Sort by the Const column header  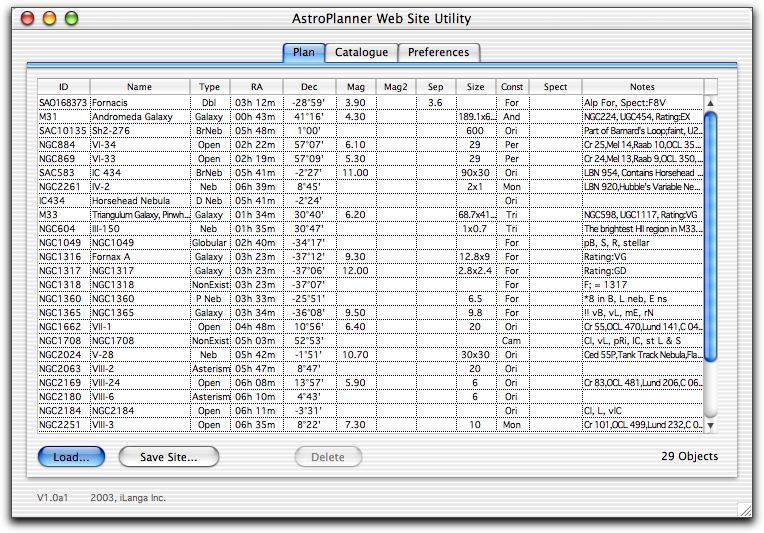(x=512, y=87)
